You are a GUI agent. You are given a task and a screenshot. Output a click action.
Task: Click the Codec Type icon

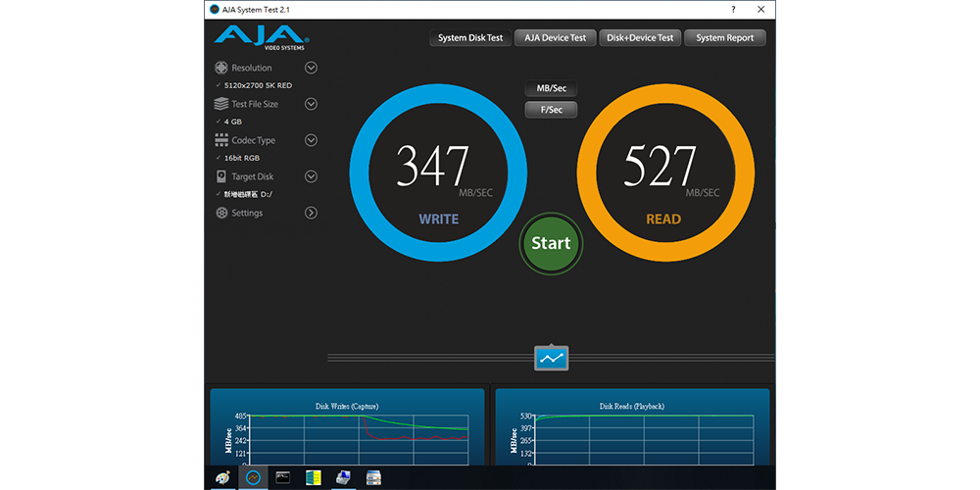pos(220,140)
